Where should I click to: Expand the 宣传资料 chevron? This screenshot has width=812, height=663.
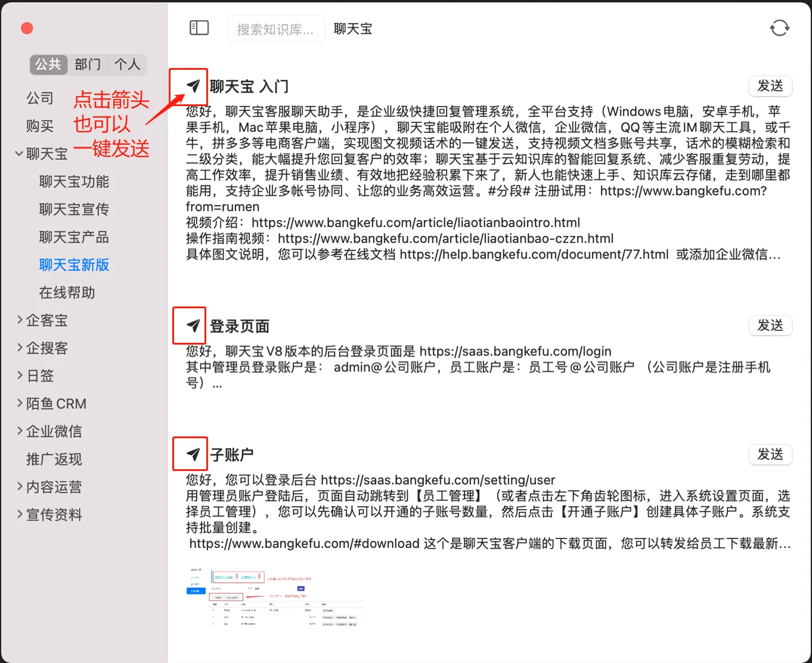[20, 515]
